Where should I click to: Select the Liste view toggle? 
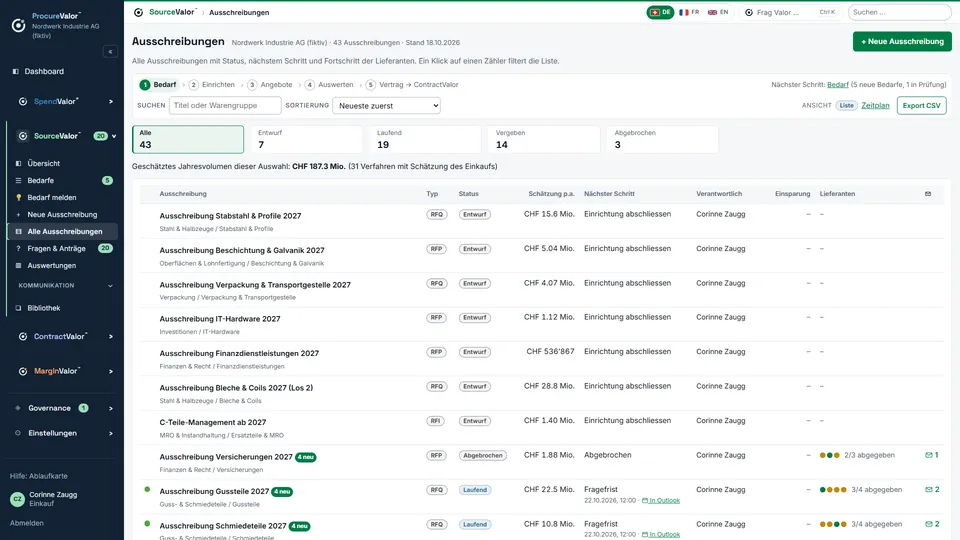click(846, 105)
